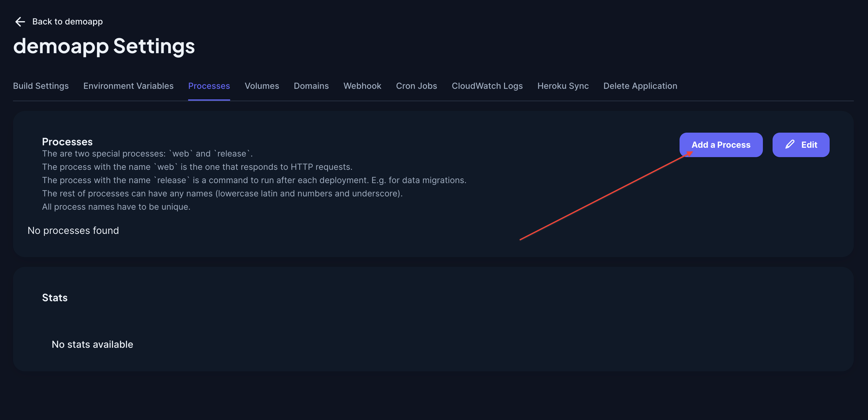Viewport: 868px width, 420px height.
Task: Open the Delete Application tab
Action: [x=640, y=86]
